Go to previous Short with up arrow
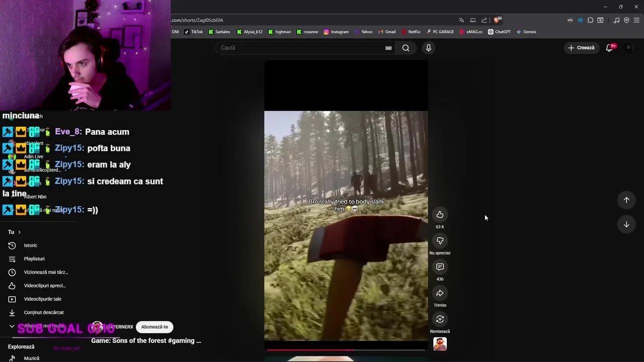This screenshot has width=644, height=362. pyautogui.click(x=626, y=200)
